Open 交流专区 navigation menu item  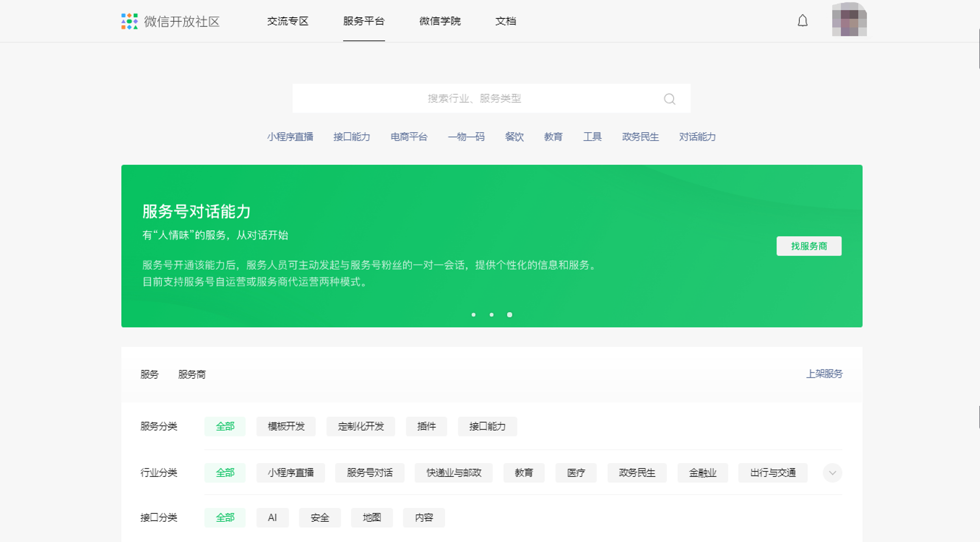pos(288,21)
